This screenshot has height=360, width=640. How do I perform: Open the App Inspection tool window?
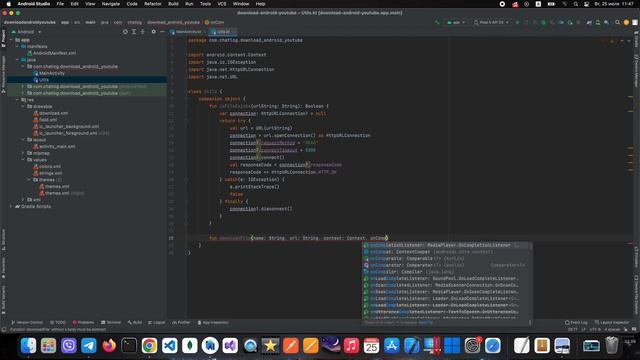[213, 322]
